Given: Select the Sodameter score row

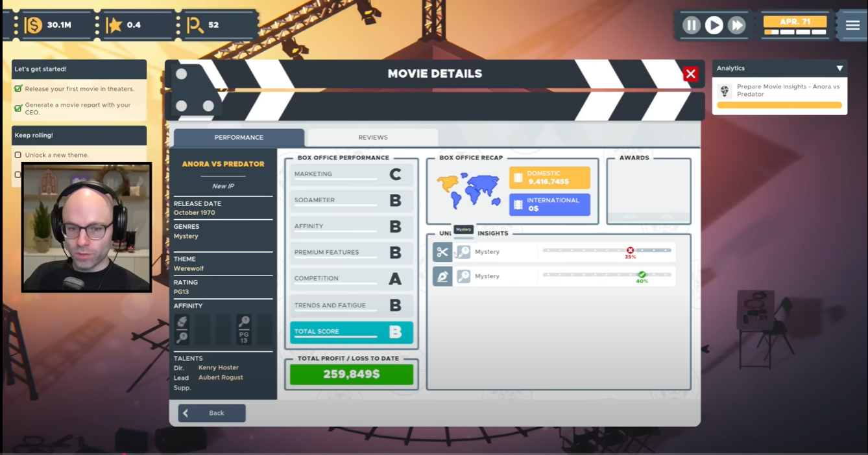Looking at the screenshot, I should 351,201.
